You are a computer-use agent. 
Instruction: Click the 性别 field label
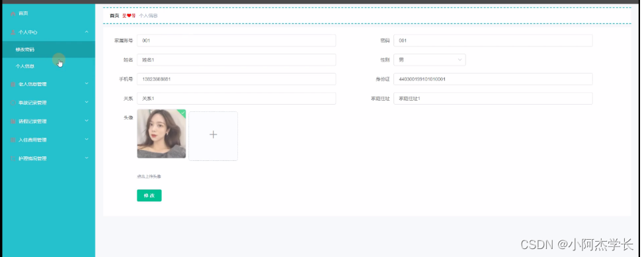pyautogui.click(x=385, y=60)
